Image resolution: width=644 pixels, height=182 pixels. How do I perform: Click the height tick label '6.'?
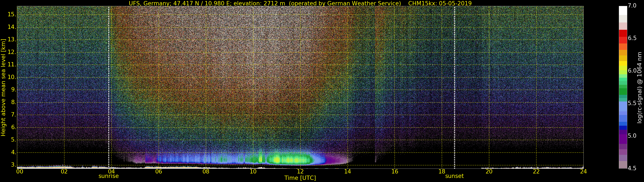pos(13,127)
